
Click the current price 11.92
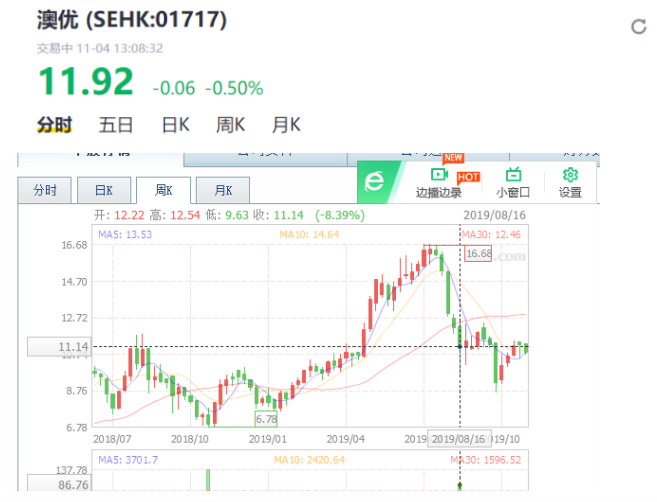[x=86, y=82]
